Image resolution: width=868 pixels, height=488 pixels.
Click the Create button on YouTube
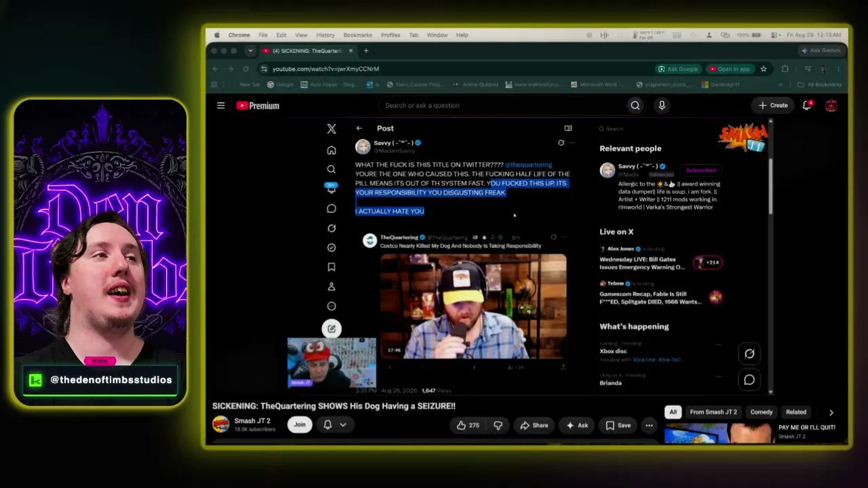point(773,105)
